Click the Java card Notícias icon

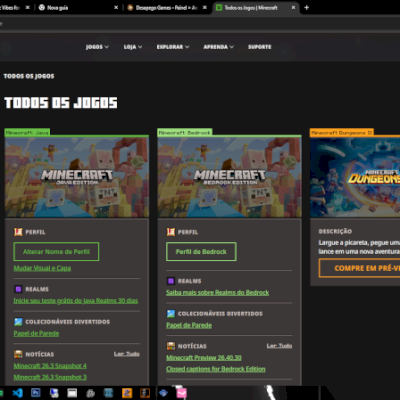click(18, 354)
